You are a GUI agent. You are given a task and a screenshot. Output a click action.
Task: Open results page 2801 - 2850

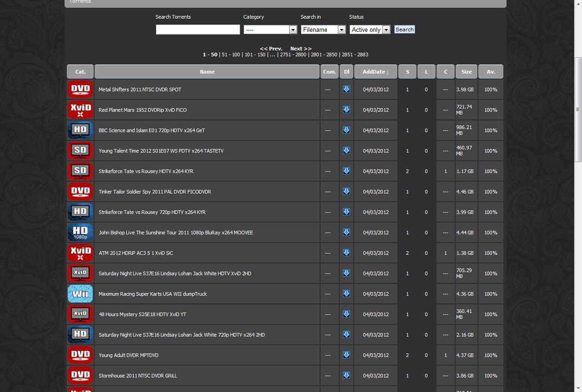coord(324,55)
